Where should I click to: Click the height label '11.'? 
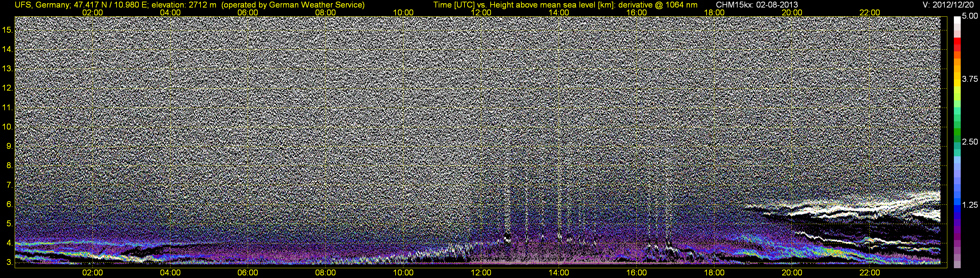pos(8,107)
